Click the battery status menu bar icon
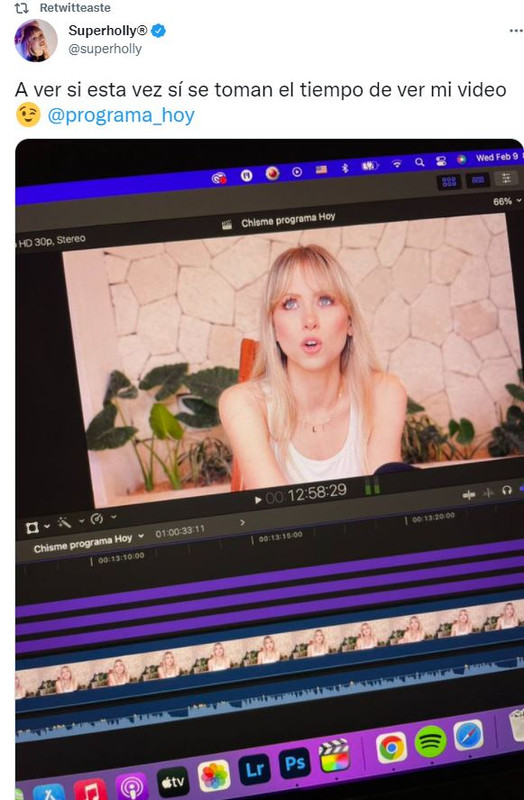This screenshot has width=524, height=800. tap(370, 166)
